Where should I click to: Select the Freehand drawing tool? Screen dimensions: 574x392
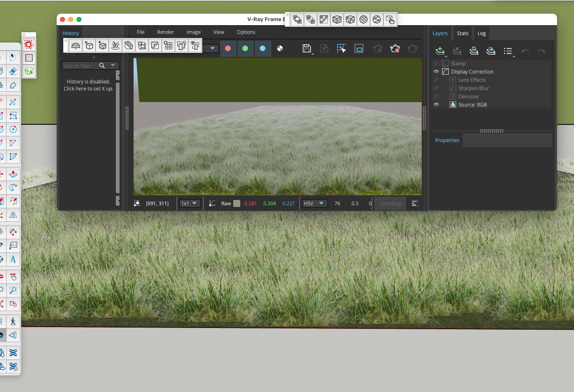point(13,102)
